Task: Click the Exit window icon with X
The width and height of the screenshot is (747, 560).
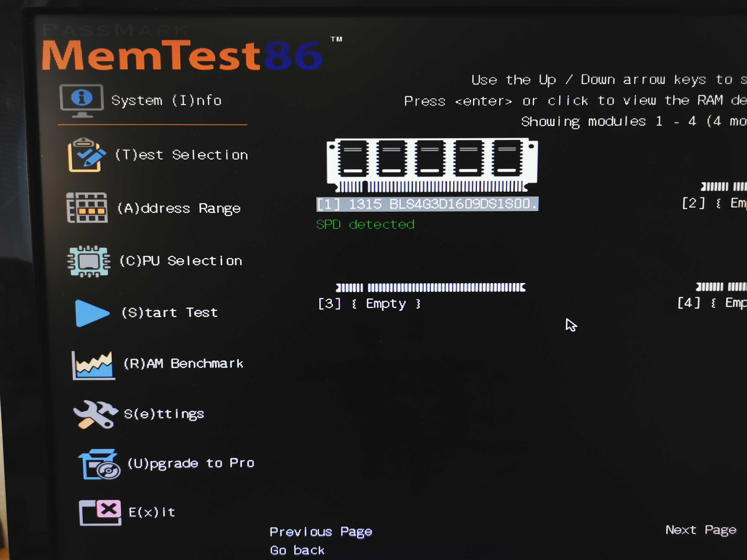Action: (100, 512)
